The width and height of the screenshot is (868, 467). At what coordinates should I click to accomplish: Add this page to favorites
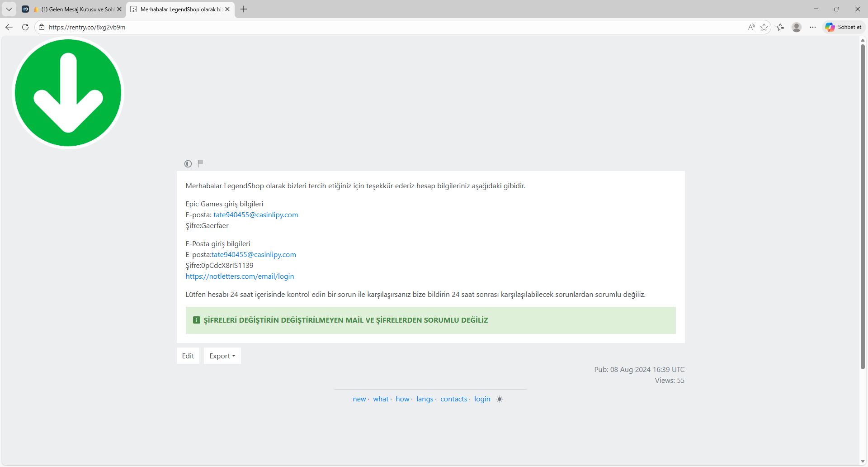pos(764,27)
